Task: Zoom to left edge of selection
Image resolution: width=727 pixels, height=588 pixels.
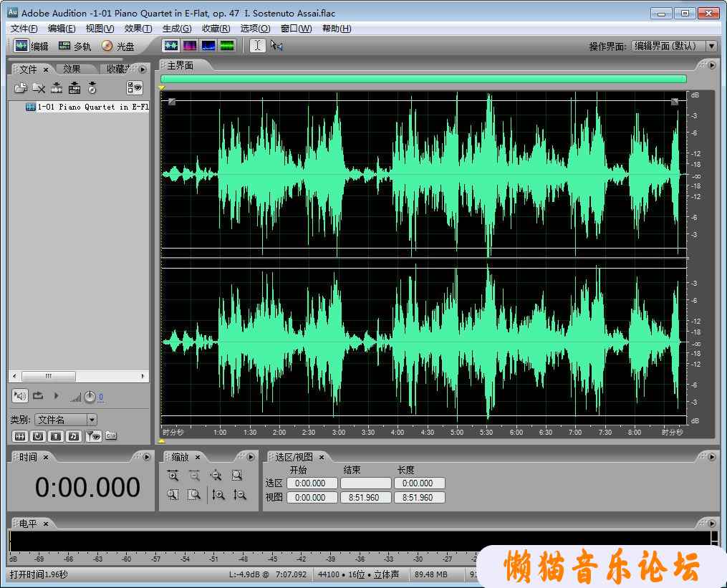Action: click(173, 495)
